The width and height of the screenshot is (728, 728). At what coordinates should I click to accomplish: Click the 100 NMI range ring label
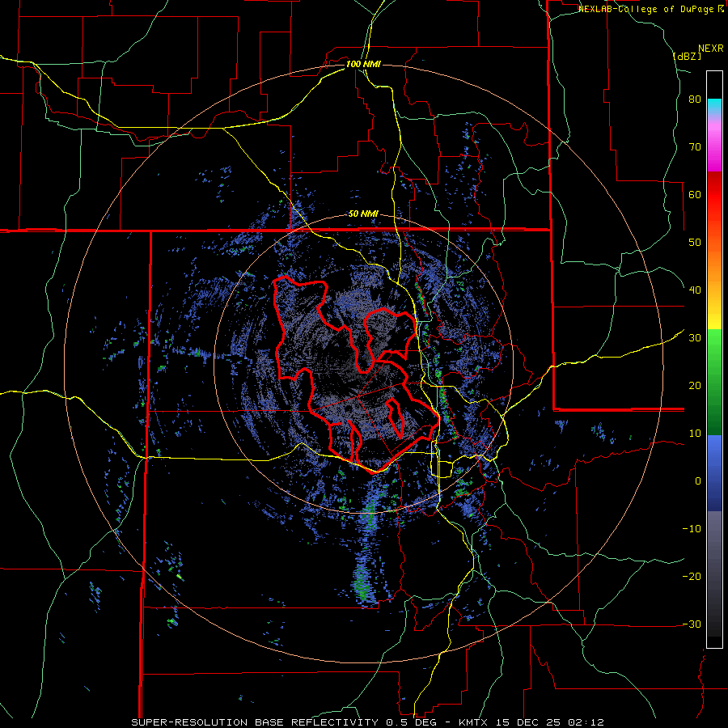click(x=363, y=64)
